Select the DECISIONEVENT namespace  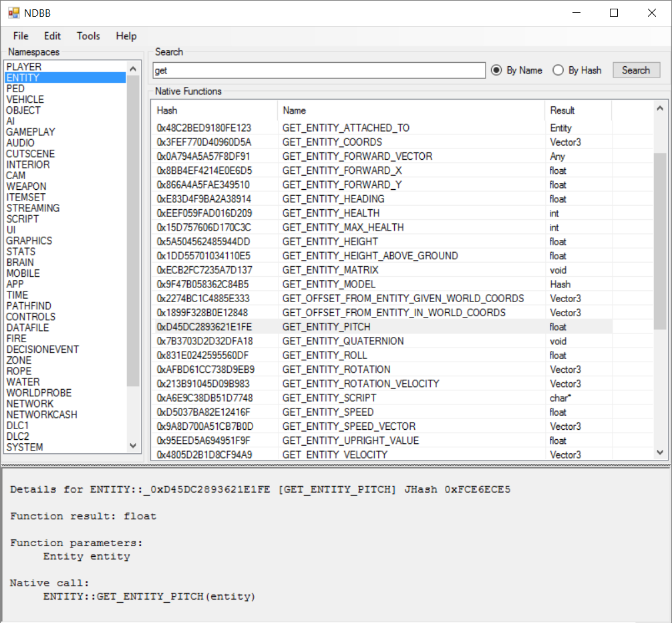point(65,350)
